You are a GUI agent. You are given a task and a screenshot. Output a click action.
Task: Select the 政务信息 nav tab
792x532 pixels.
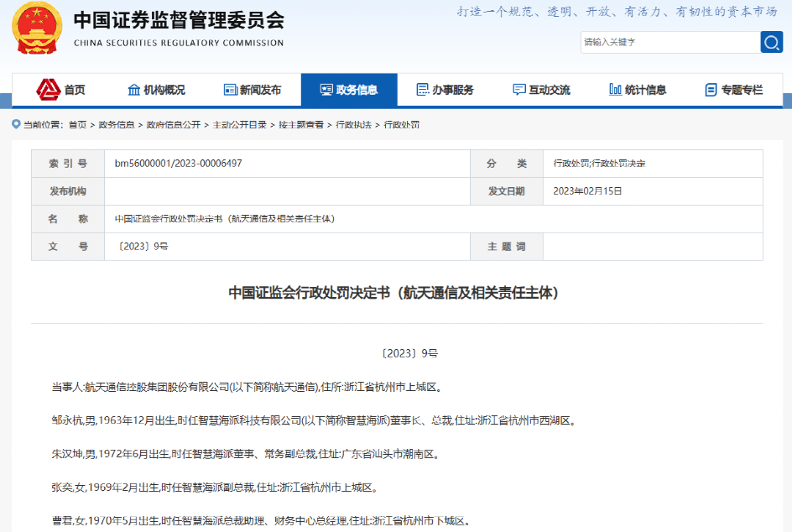pyautogui.click(x=349, y=90)
